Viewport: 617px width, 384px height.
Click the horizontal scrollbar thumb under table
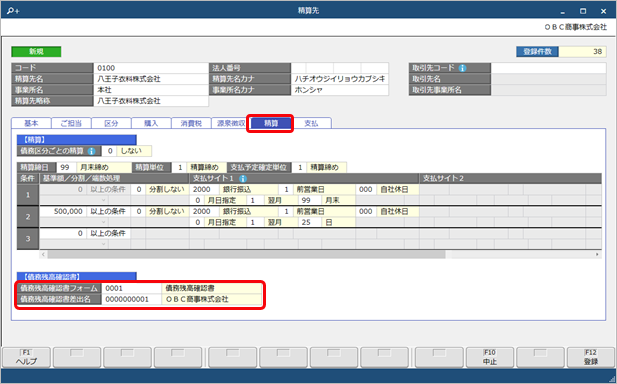(246, 255)
